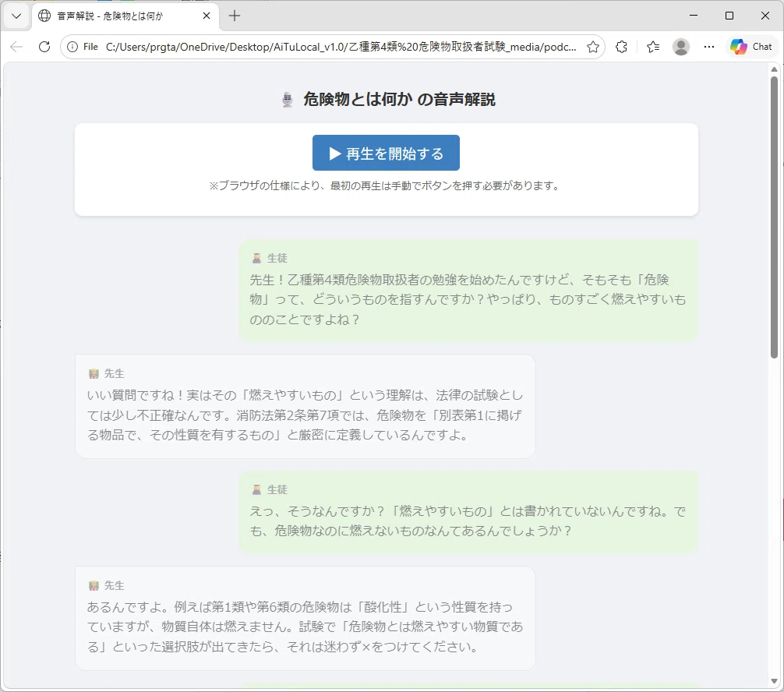Maximize the browser window
Screen dimensions: 784x692
tap(729, 16)
